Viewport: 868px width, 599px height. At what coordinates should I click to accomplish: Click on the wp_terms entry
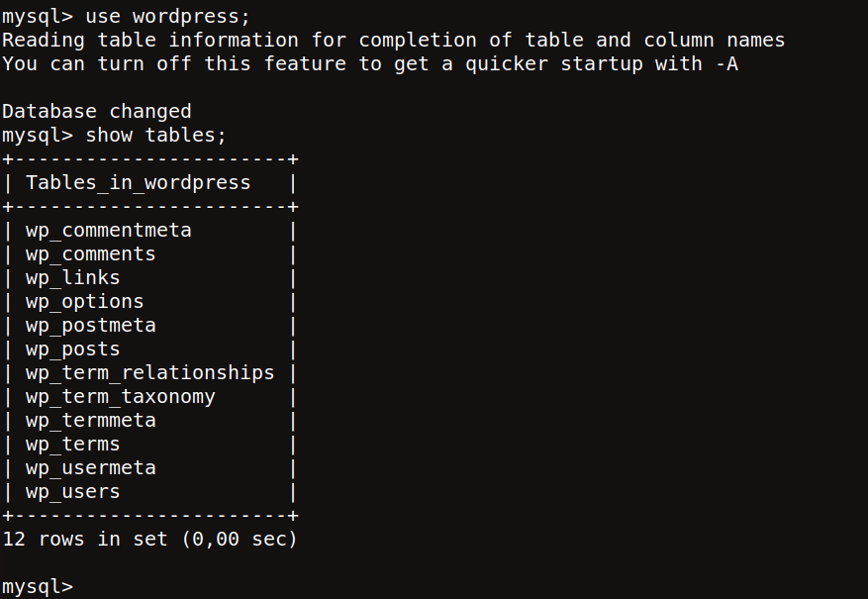pyautogui.click(x=72, y=445)
